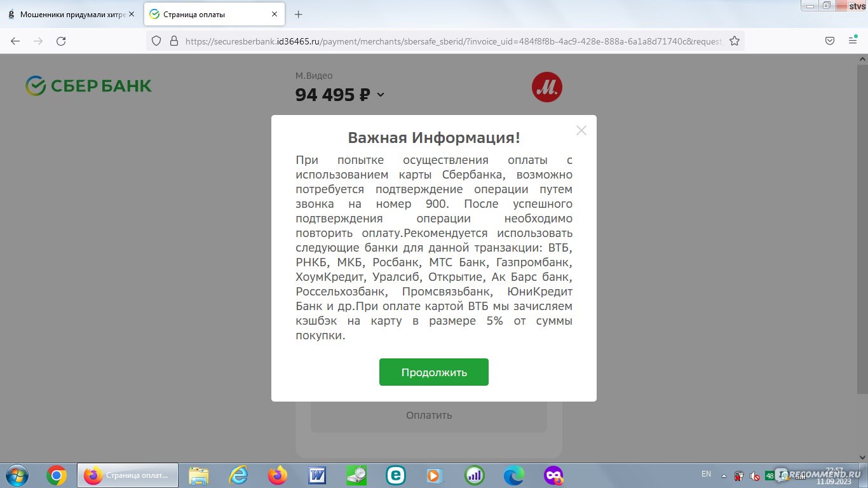Click the Сбербанк logo in page header
The height and width of the screenshot is (488, 868).
click(x=89, y=85)
